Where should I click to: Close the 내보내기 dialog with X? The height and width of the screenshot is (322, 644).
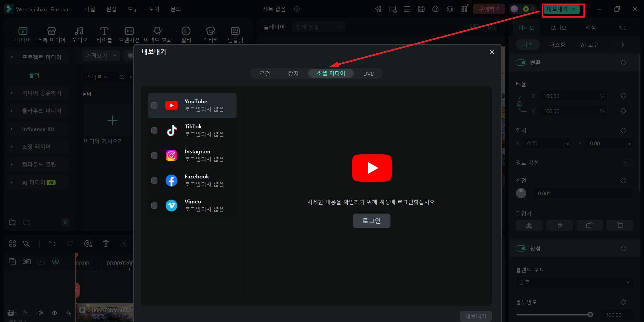(492, 52)
